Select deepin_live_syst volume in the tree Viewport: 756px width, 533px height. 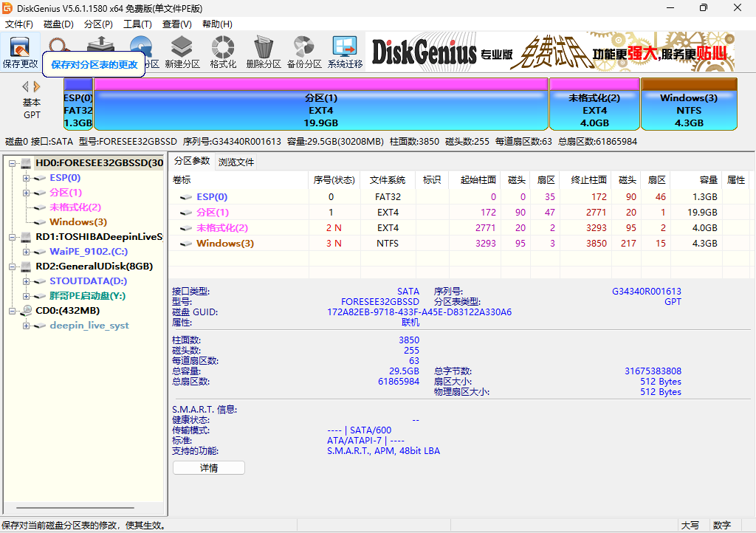pyautogui.click(x=89, y=326)
